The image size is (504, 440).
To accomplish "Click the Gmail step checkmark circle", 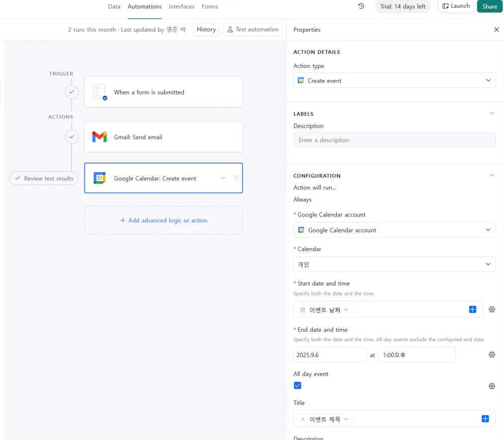I will click(x=72, y=137).
